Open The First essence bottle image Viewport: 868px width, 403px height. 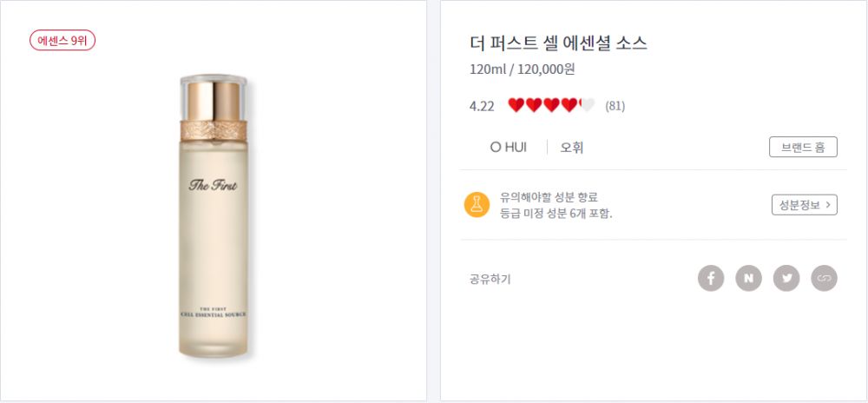coord(214,217)
